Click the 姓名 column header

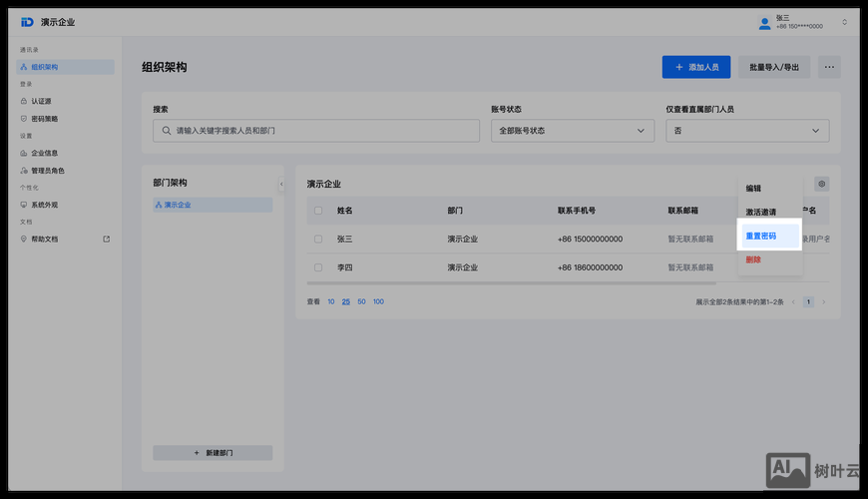[345, 211]
